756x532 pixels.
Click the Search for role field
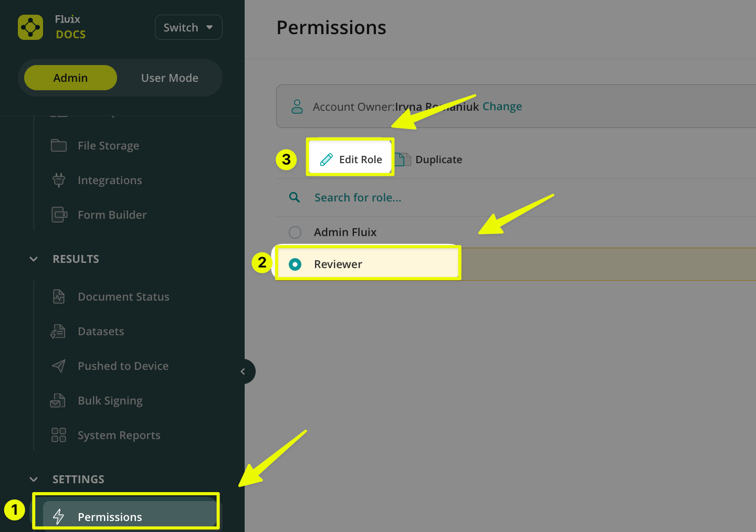358,198
